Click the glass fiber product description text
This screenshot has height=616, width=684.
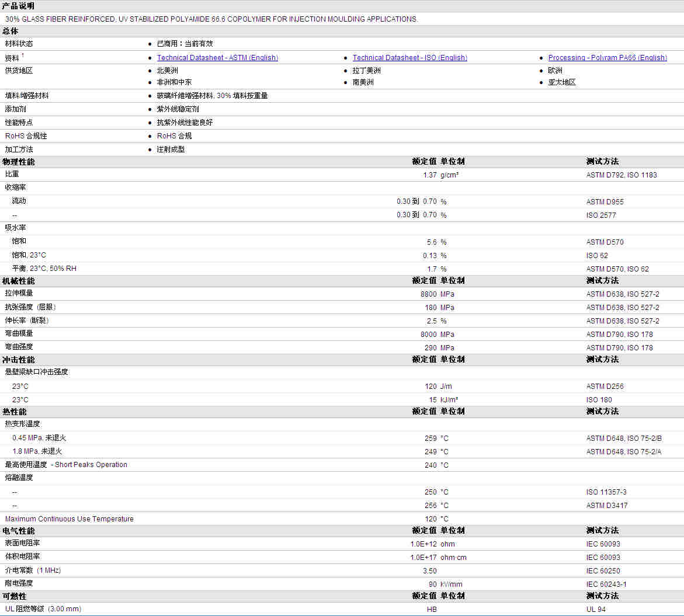pos(211,19)
